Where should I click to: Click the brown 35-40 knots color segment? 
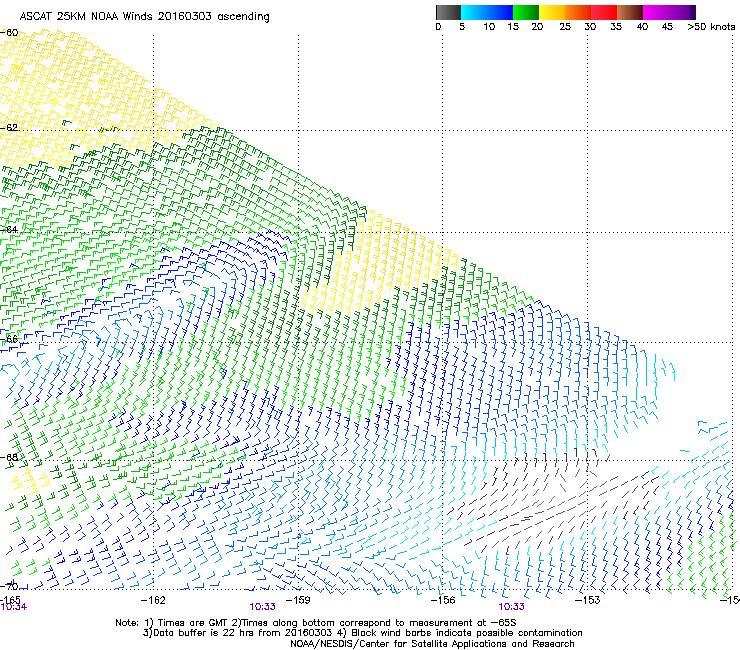[630, 12]
